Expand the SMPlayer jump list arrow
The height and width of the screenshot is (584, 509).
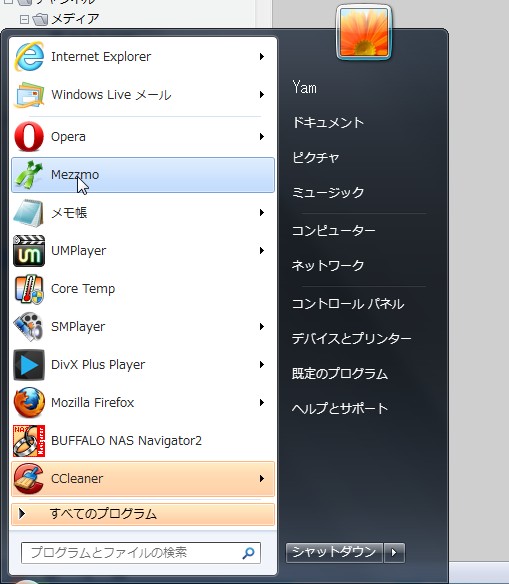point(262,327)
